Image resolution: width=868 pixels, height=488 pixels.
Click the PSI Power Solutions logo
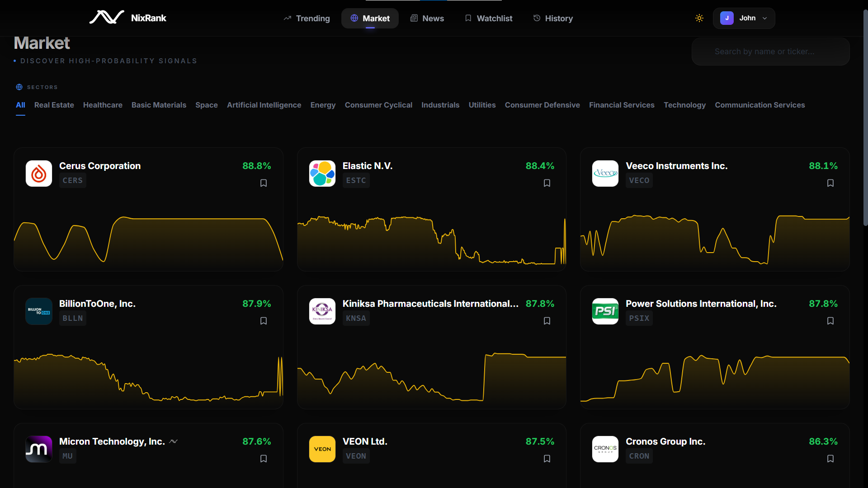point(605,311)
